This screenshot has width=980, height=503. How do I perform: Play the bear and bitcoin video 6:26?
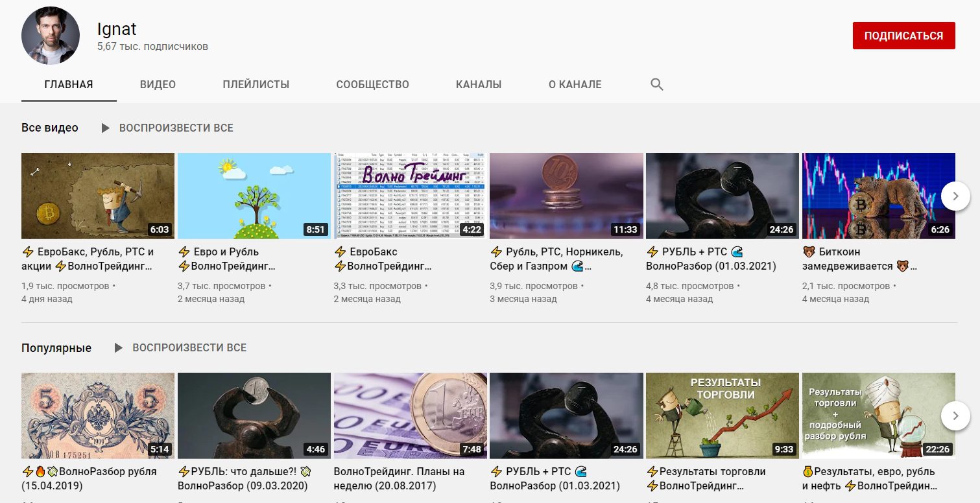click(878, 196)
